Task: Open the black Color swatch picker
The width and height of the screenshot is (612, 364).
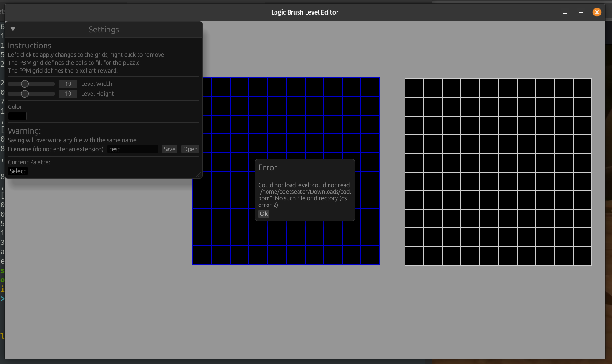Action: (x=17, y=116)
